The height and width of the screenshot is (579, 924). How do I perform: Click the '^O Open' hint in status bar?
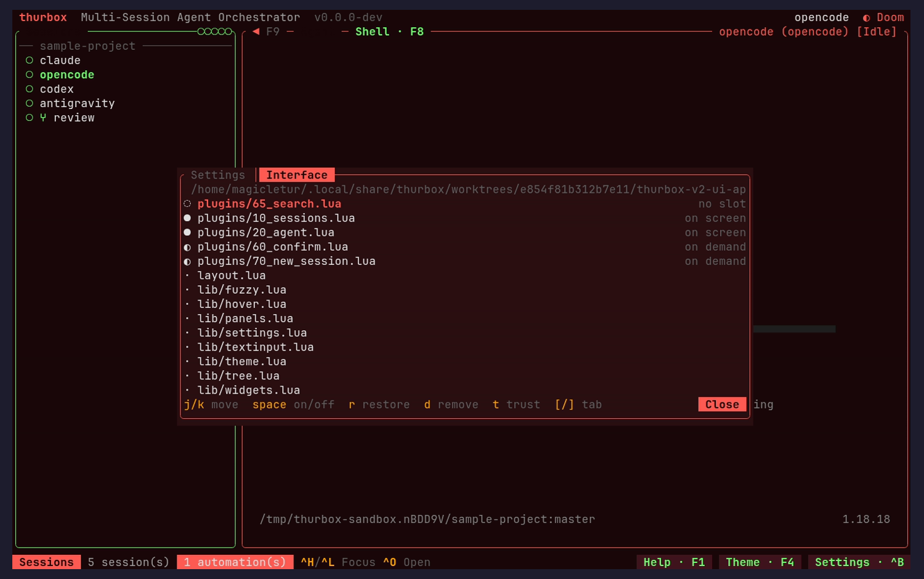pyautogui.click(x=407, y=562)
